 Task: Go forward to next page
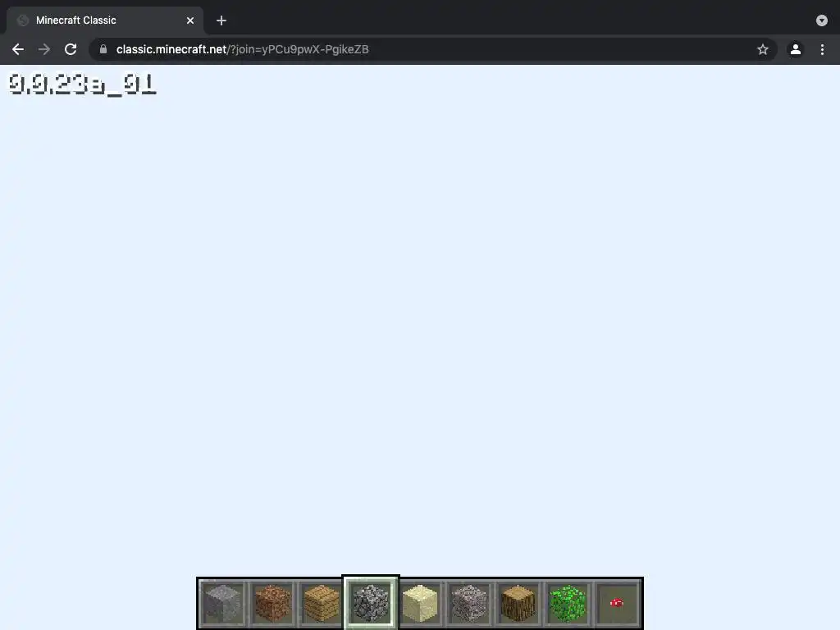44,49
